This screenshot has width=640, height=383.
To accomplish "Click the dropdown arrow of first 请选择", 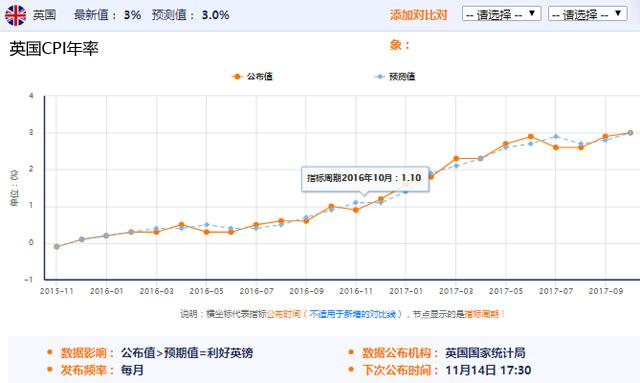I will pyautogui.click(x=532, y=13).
